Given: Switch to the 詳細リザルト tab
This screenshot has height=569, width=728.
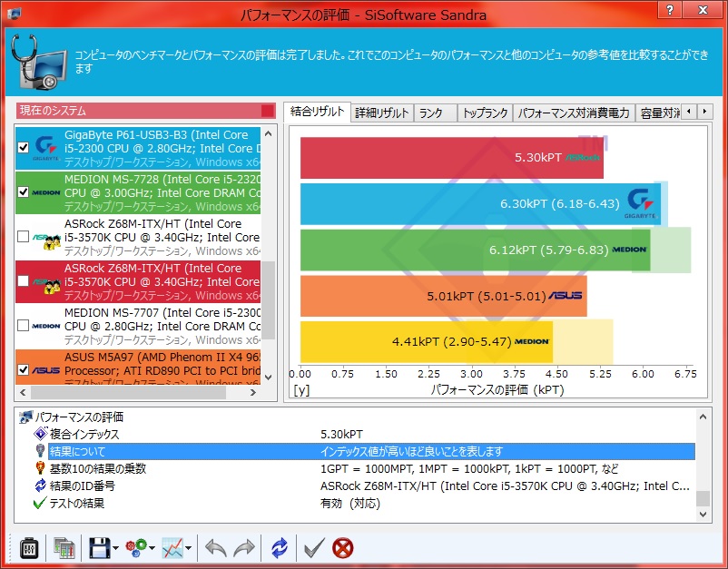Looking at the screenshot, I should 381,113.
